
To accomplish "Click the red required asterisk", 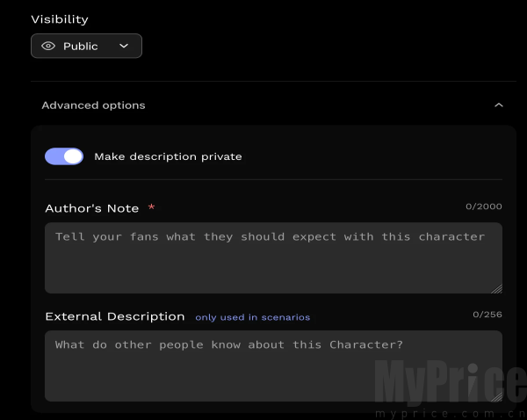I will coord(152,206).
